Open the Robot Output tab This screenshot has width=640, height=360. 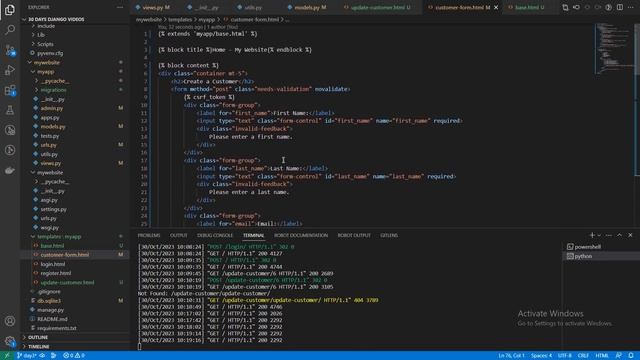354,236
